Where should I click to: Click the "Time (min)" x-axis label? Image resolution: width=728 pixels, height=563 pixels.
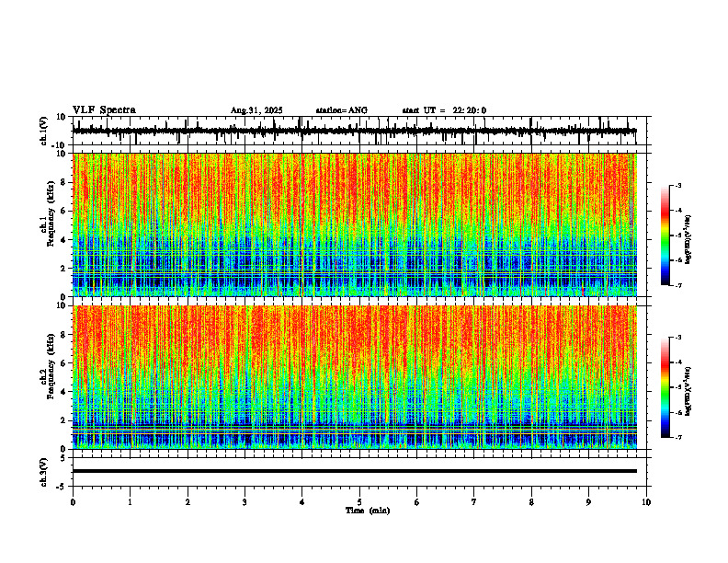click(368, 511)
